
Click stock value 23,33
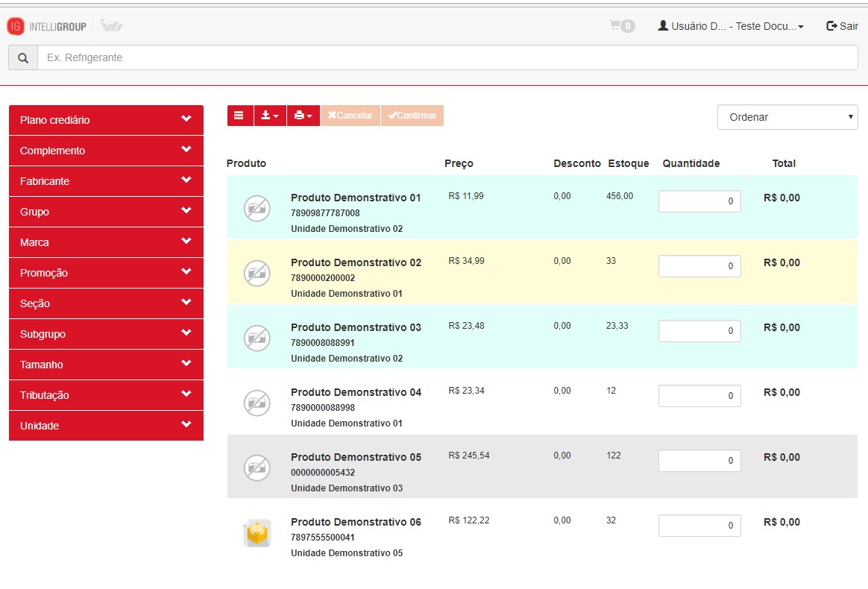pos(617,326)
